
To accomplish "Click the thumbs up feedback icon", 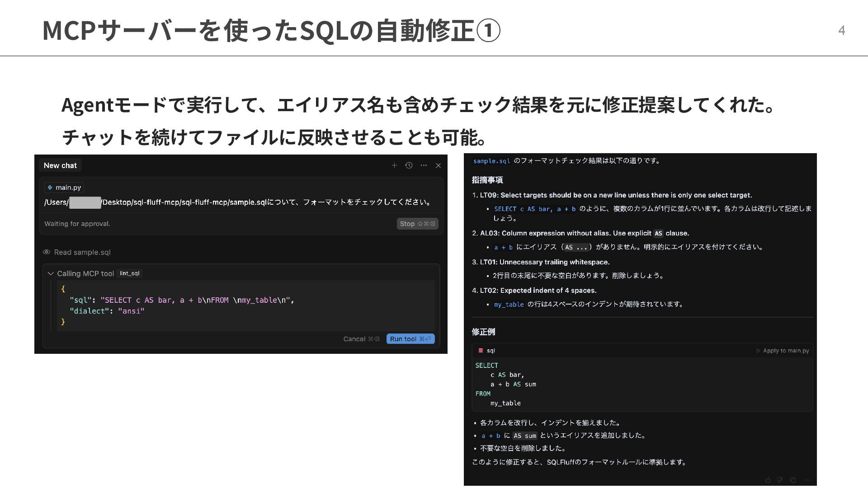I will 768,480.
